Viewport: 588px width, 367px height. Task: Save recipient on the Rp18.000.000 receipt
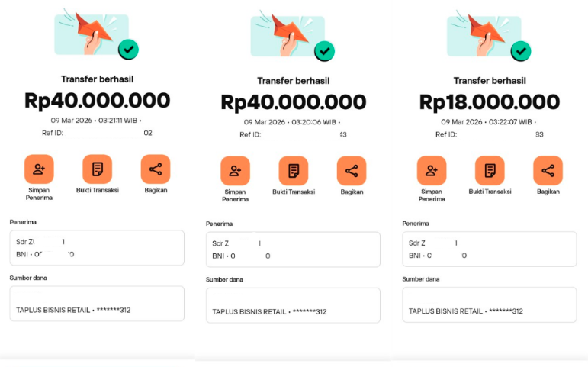click(x=431, y=170)
